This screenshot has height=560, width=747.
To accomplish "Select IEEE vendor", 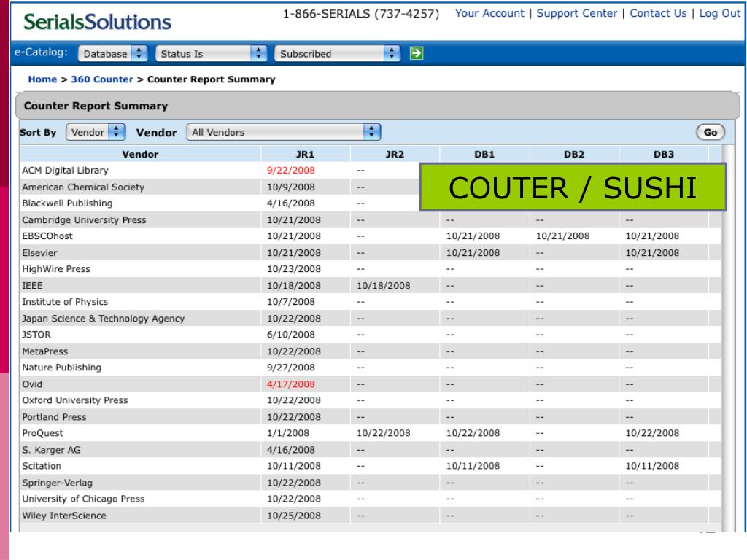I will click(32, 285).
